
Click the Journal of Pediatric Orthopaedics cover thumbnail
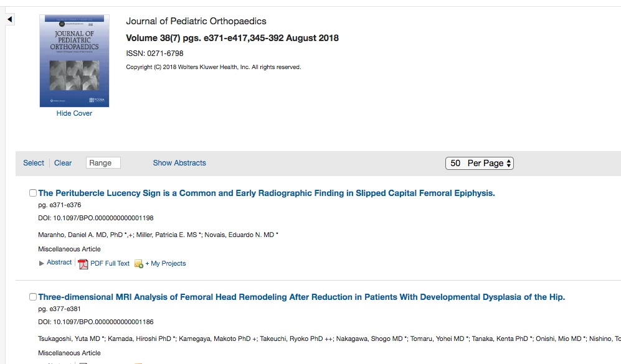click(x=75, y=61)
